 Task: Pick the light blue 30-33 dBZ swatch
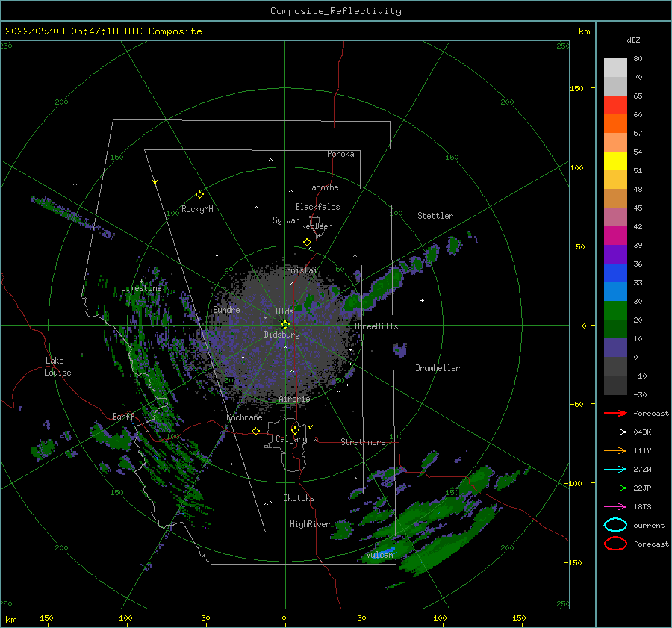pos(615,291)
